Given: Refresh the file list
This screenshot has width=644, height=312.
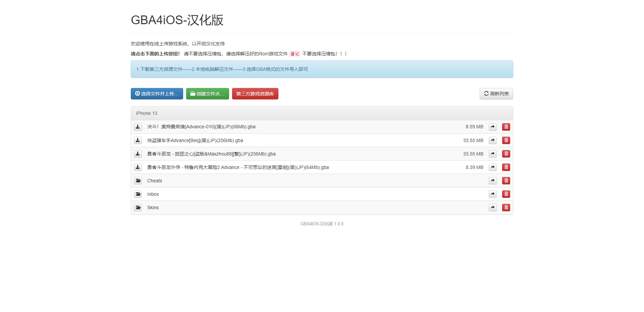Looking at the screenshot, I should tap(496, 94).
